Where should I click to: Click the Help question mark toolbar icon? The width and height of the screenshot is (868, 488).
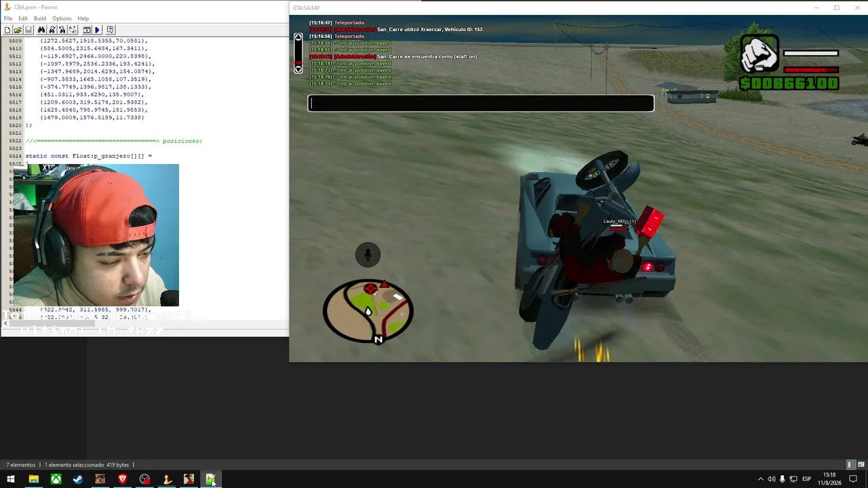point(111,30)
